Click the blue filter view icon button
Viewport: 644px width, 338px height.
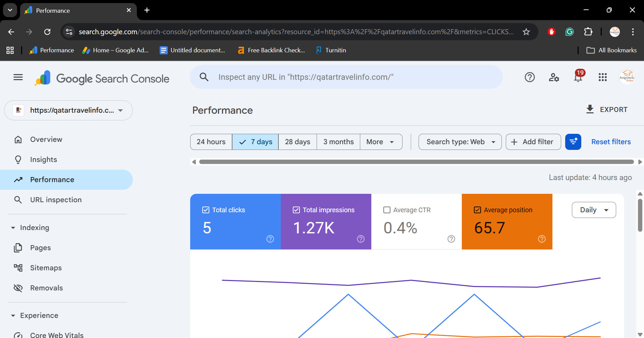pyautogui.click(x=573, y=142)
